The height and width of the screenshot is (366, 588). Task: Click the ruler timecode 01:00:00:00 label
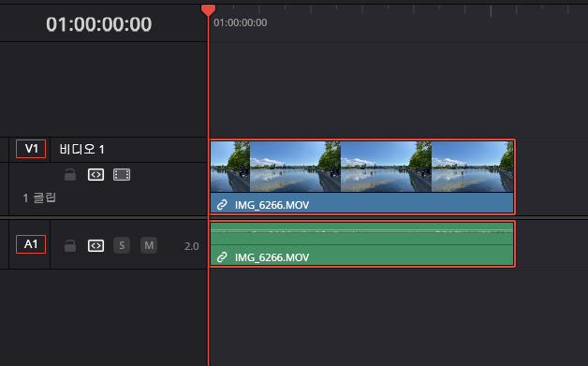[x=241, y=22]
